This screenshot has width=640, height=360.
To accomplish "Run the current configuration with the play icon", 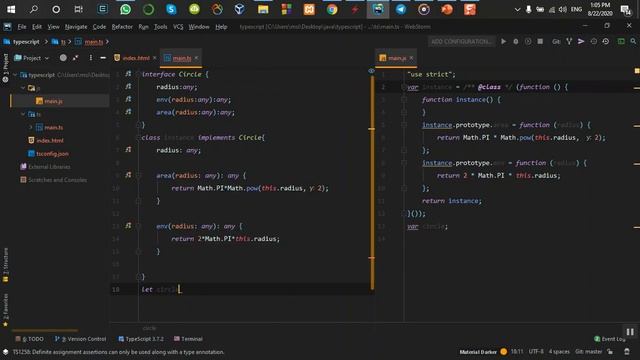I will pyautogui.click(x=504, y=41).
